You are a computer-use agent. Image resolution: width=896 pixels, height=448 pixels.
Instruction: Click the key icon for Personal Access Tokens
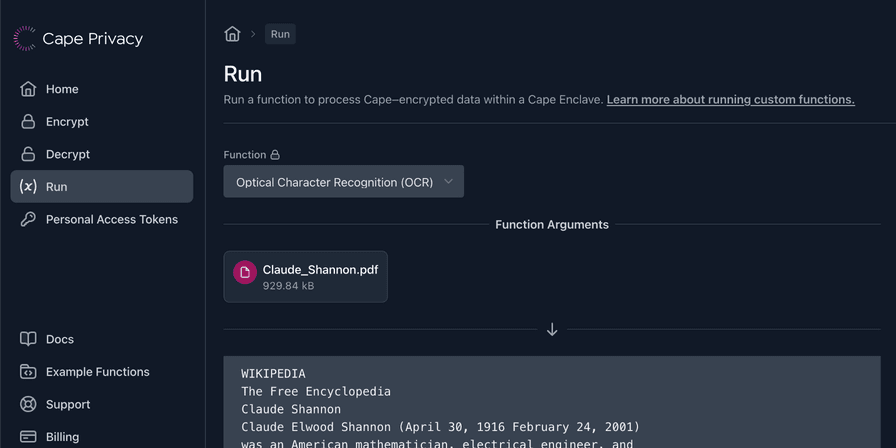(x=28, y=219)
